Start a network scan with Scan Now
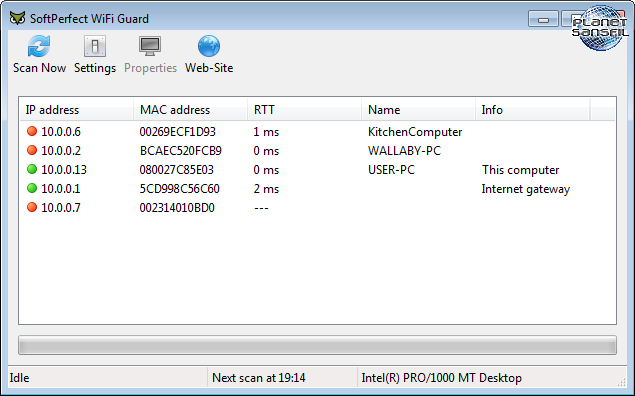635x396 pixels. pos(39,55)
